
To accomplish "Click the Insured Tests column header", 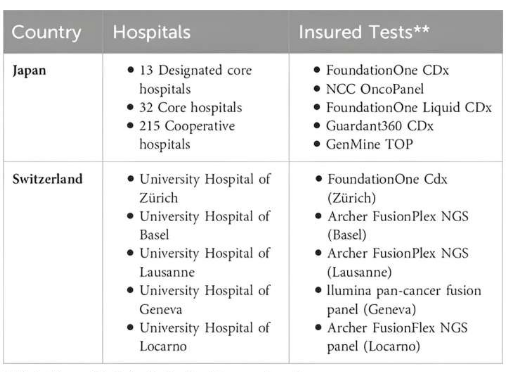I will click(x=364, y=32).
